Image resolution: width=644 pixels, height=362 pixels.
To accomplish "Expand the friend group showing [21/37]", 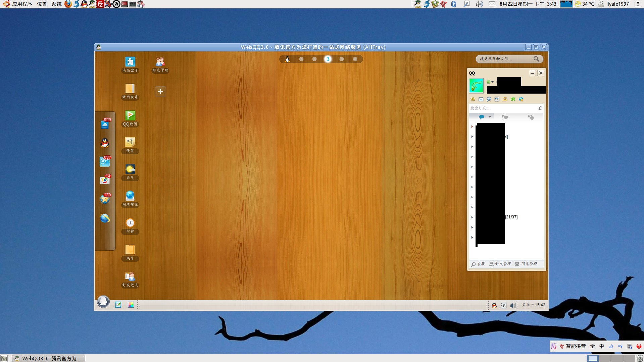I will point(472,217).
